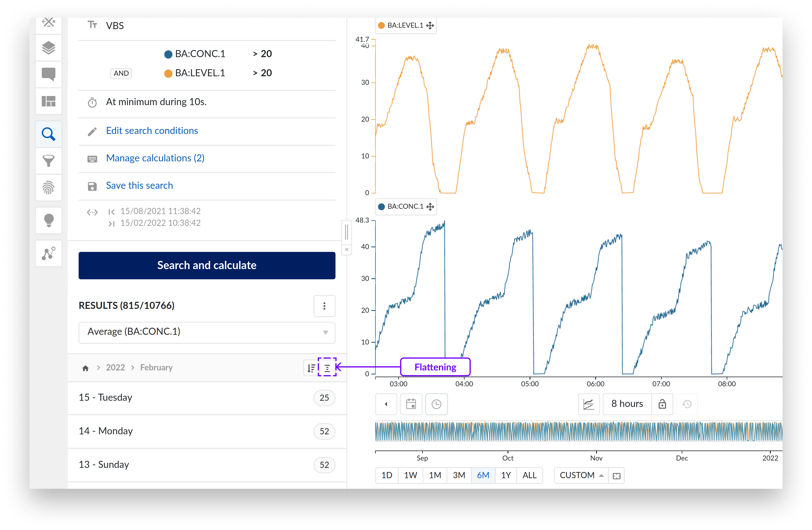Expand the Average (BA:CONC.1) dropdown
Viewport: 812px width, 530px height.
click(207, 332)
